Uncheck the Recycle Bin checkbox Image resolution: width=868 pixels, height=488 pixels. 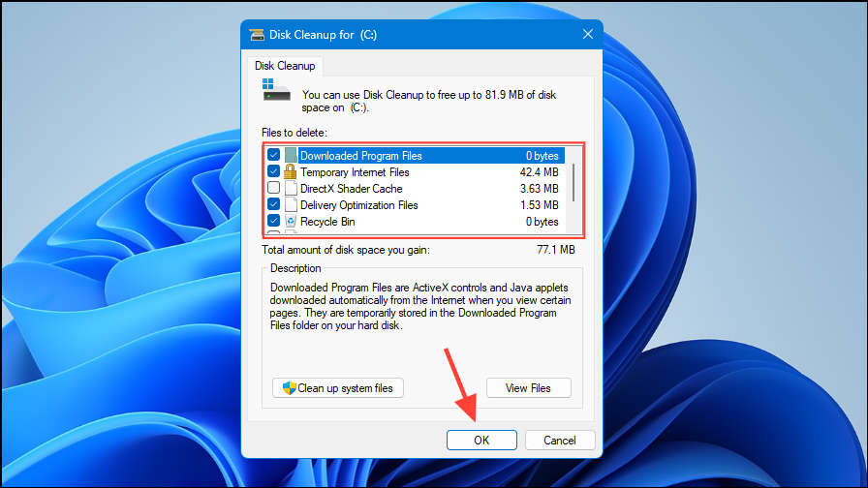coord(273,221)
